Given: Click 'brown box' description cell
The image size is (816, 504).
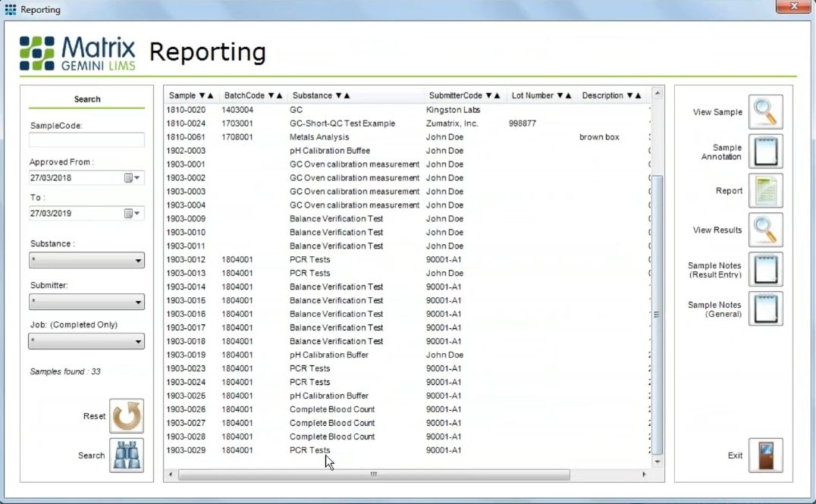Looking at the screenshot, I should coord(599,136).
